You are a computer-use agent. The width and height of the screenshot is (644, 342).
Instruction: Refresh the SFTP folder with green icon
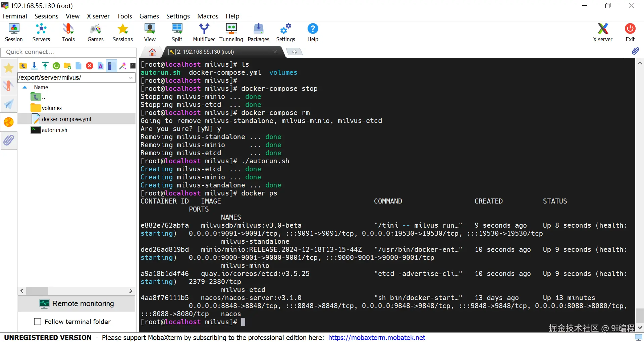point(56,66)
